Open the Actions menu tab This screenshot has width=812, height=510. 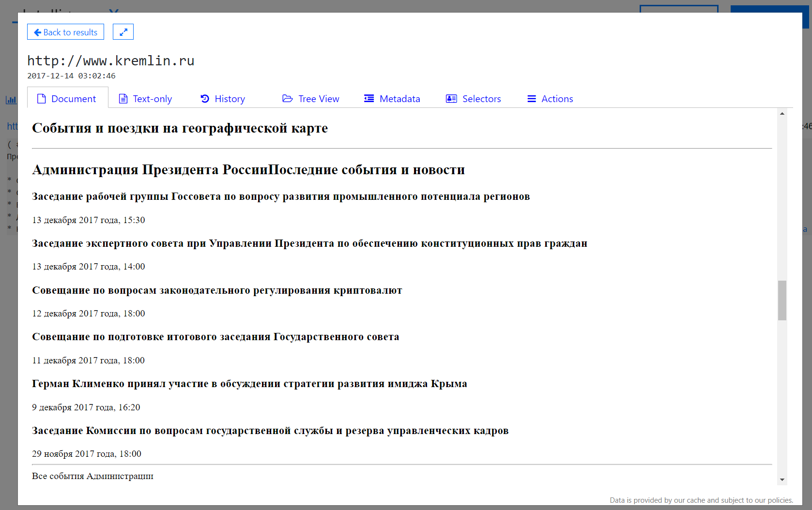pyautogui.click(x=557, y=99)
